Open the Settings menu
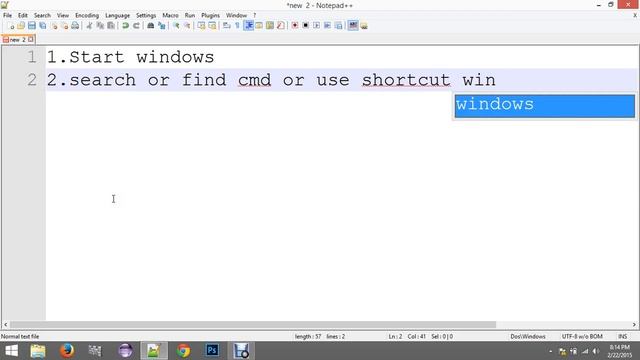The height and width of the screenshot is (360, 640). pyautogui.click(x=146, y=16)
